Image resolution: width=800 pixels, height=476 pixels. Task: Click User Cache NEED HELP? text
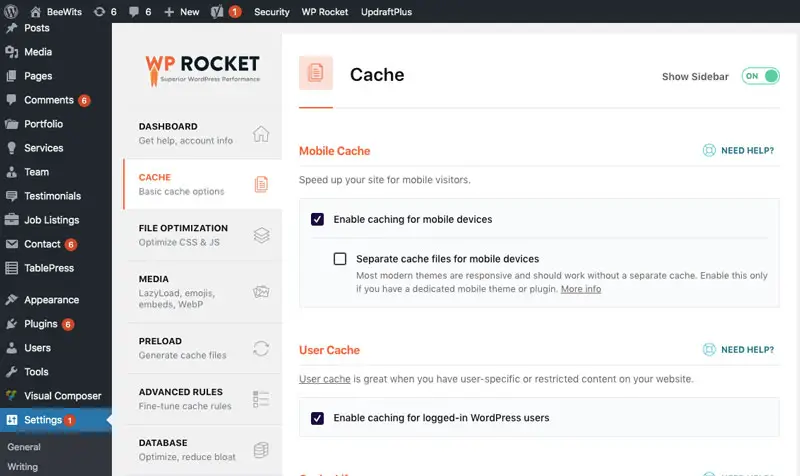(747, 349)
